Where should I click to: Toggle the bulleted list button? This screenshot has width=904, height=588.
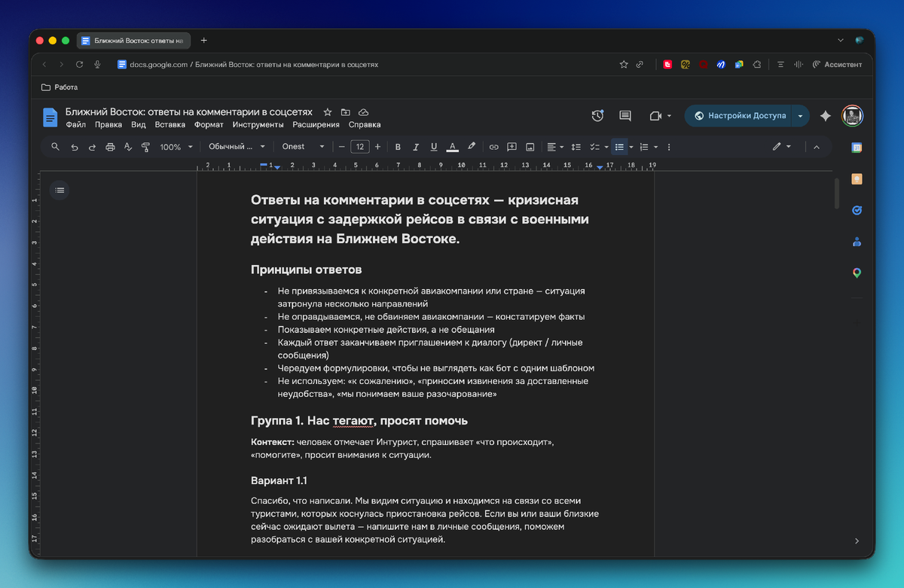pos(619,147)
